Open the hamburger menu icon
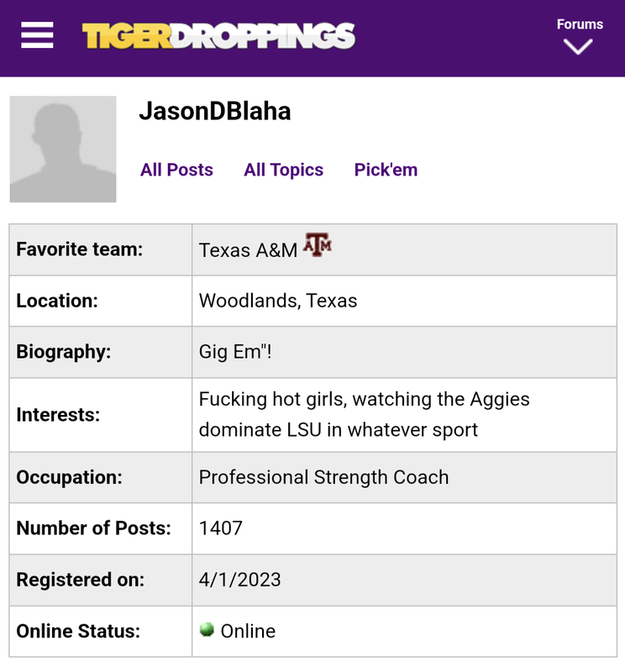This screenshot has width=625, height=672. tap(37, 35)
